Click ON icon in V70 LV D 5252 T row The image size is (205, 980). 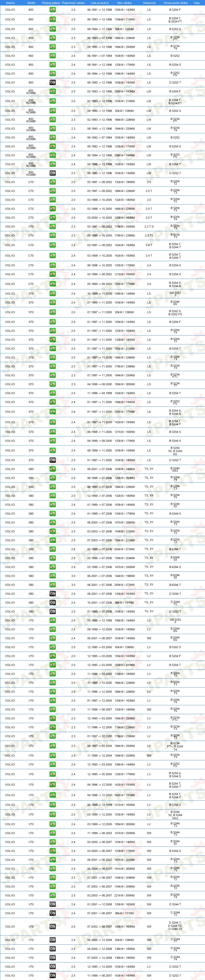53,966
